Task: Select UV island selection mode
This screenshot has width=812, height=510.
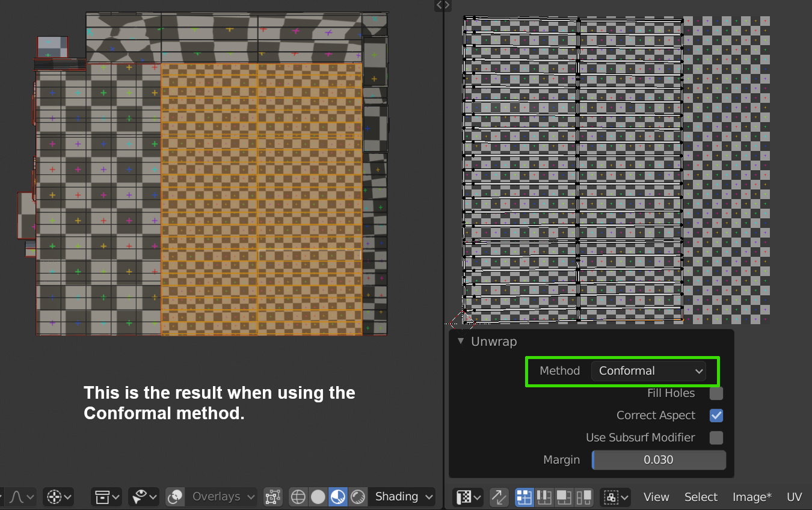Action: (x=584, y=497)
